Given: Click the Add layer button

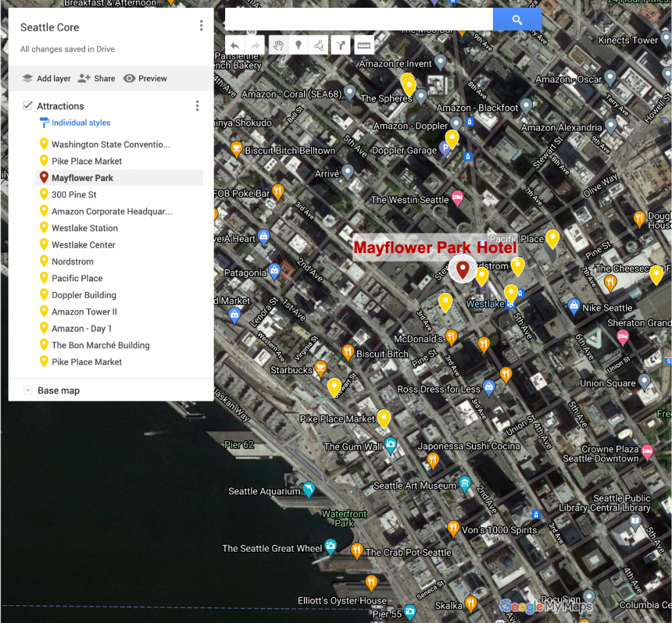Looking at the screenshot, I should (x=47, y=78).
